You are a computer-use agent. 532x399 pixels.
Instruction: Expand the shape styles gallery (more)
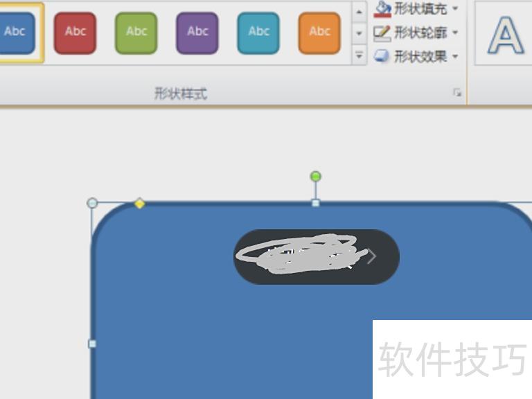tap(359, 54)
